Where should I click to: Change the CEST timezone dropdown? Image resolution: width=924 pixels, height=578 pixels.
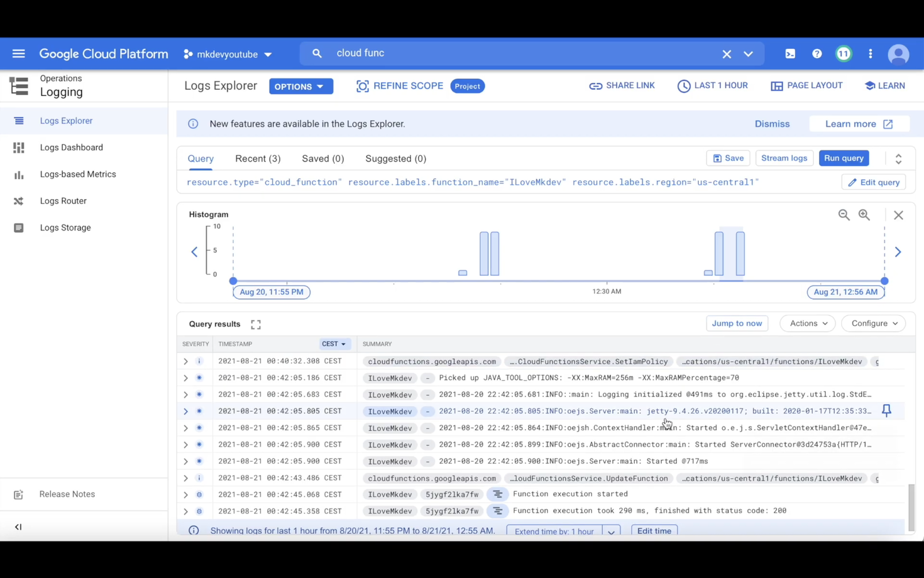click(334, 344)
